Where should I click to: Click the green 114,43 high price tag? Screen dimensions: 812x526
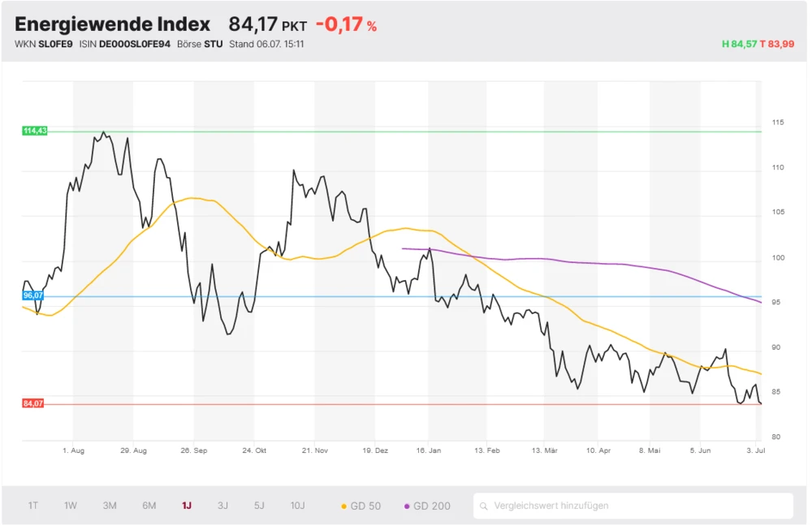tap(35, 131)
